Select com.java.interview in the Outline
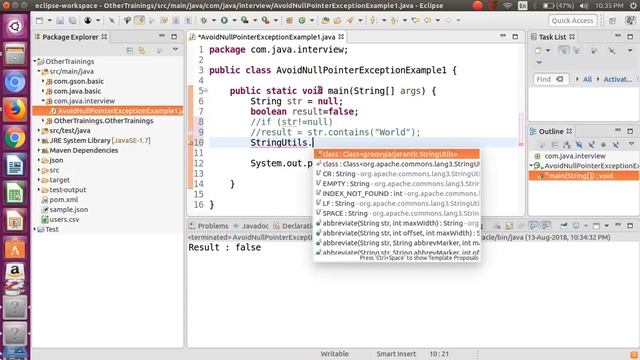Image resolution: width=640 pixels, height=360 pixels. point(575,156)
